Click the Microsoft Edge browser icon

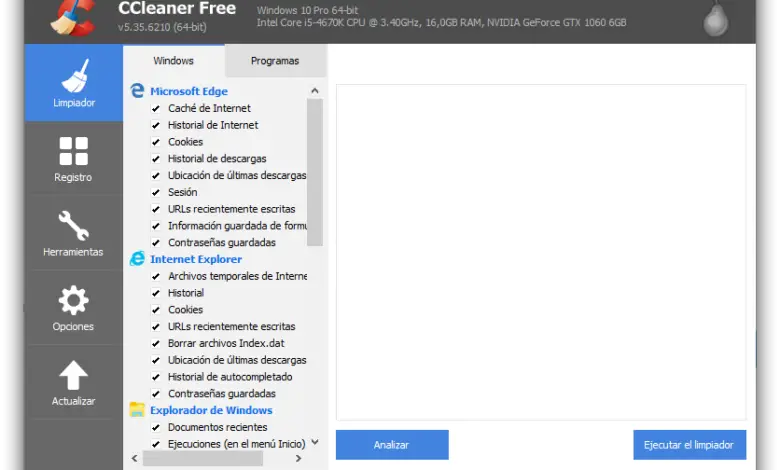[x=137, y=91]
